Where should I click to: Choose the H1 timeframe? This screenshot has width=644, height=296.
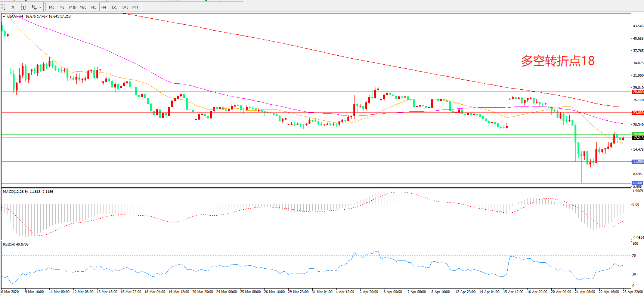93,7
